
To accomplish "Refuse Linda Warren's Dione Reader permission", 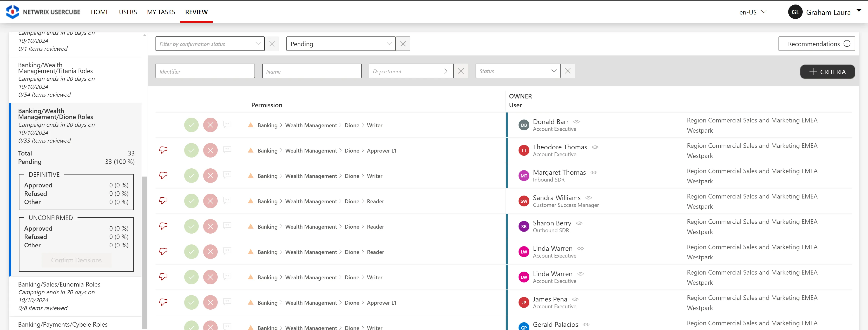I will 210,252.
